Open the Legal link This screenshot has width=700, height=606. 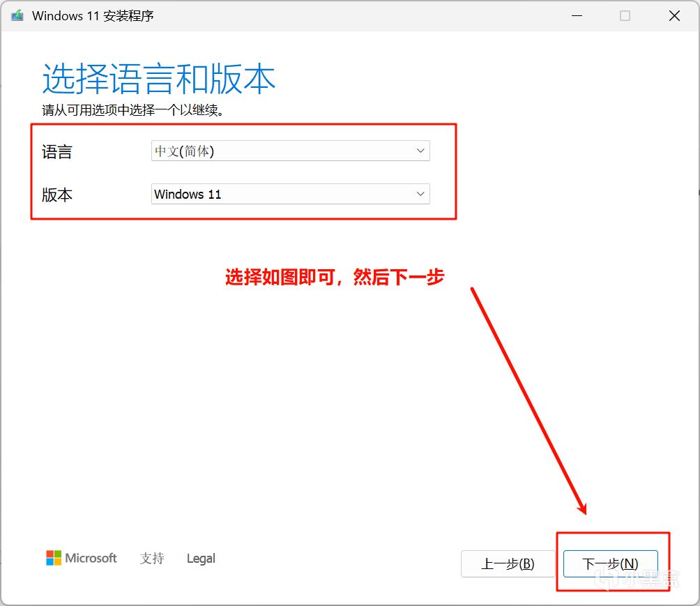[x=201, y=558]
